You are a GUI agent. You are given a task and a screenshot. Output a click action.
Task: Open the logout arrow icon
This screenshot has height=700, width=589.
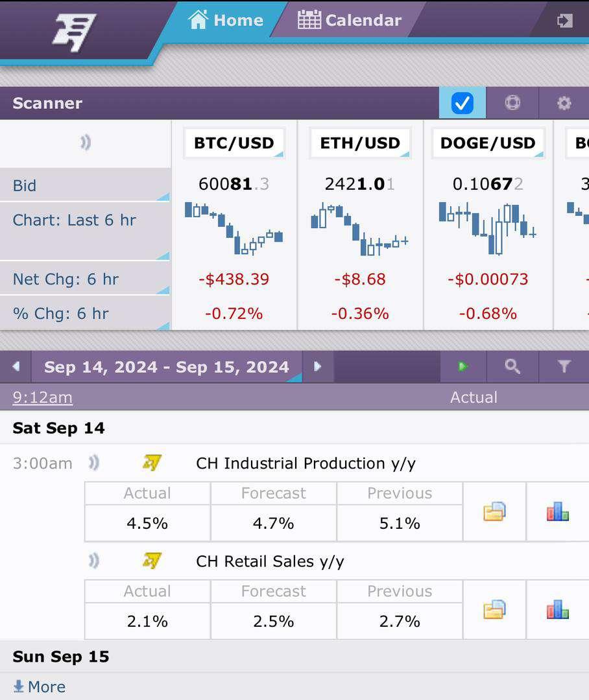(x=564, y=21)
